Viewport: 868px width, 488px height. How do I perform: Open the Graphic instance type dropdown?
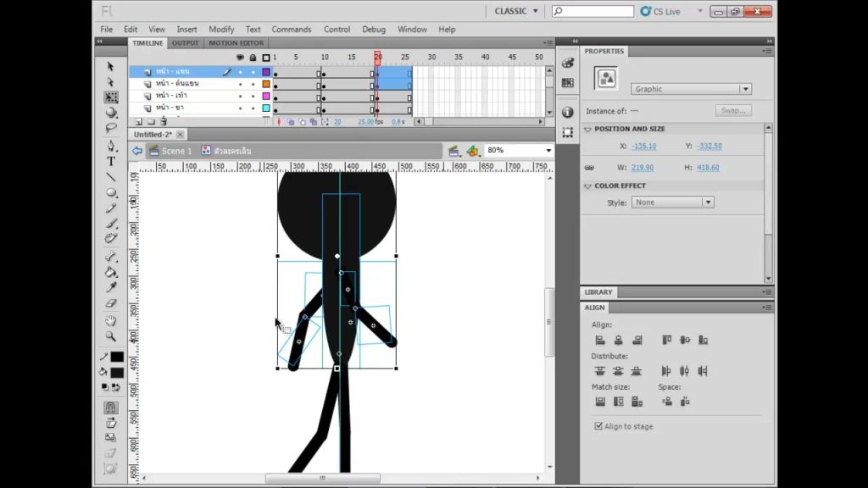pyautogui.click(x=691, y=88)
